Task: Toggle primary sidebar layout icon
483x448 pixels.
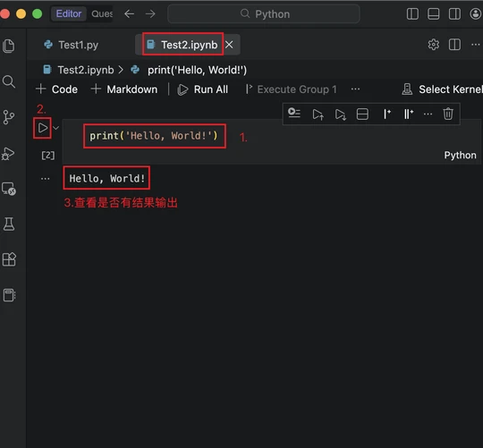Action: tap(412, 13)
